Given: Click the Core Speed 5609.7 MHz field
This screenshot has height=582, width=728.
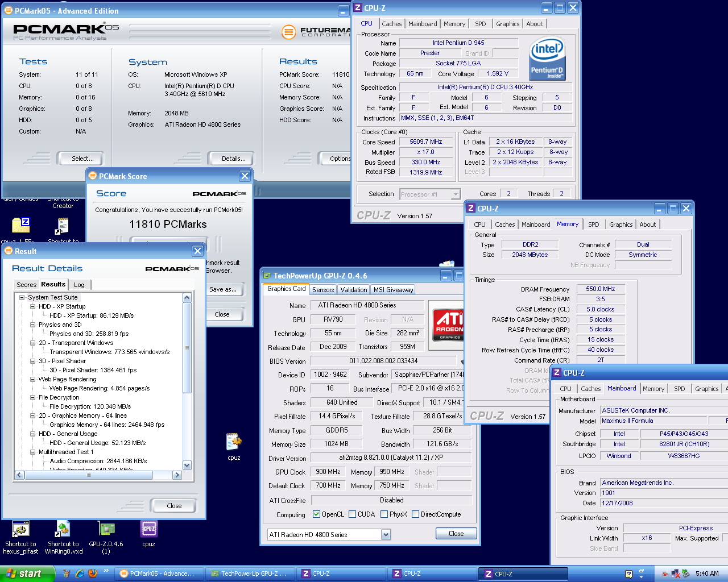Looking at the screenshot, I should pos(425,142).
